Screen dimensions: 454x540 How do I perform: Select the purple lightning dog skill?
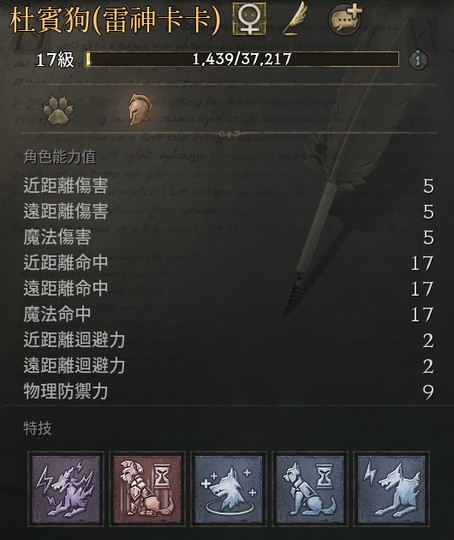(x=66, y=489)
